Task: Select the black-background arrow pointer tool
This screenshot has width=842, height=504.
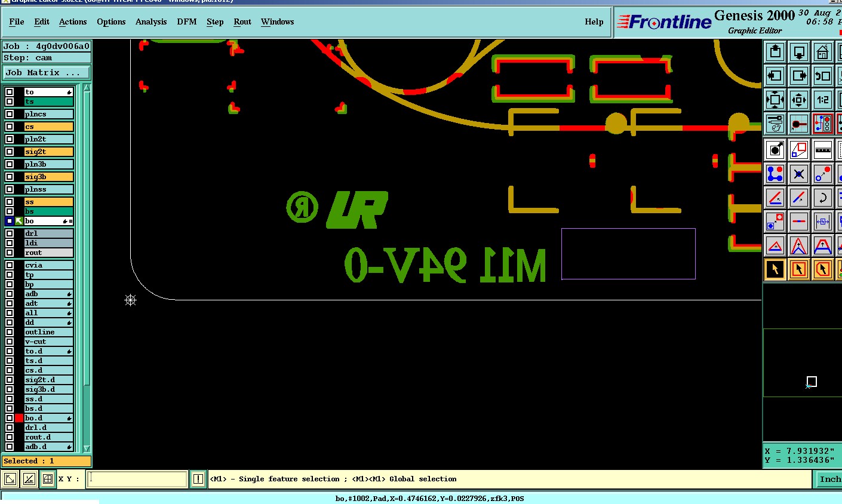Action: (775, 269)
